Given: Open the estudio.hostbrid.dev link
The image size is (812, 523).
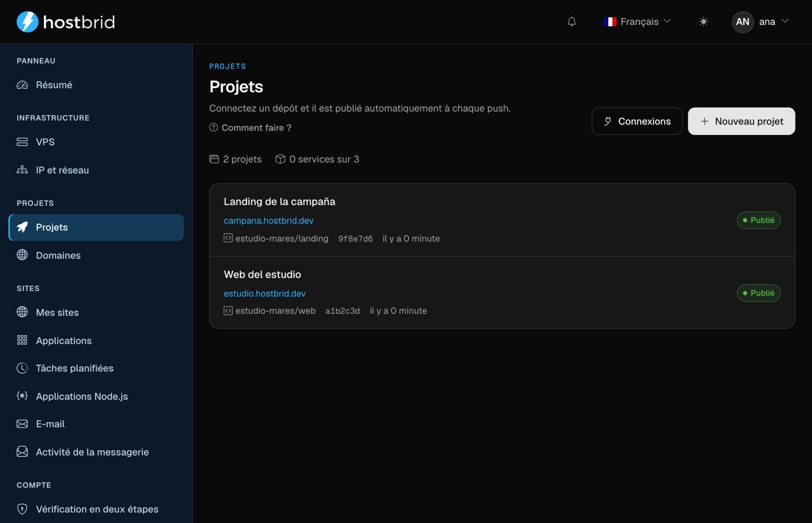Looking at the screenshot, I should point(265,293).
